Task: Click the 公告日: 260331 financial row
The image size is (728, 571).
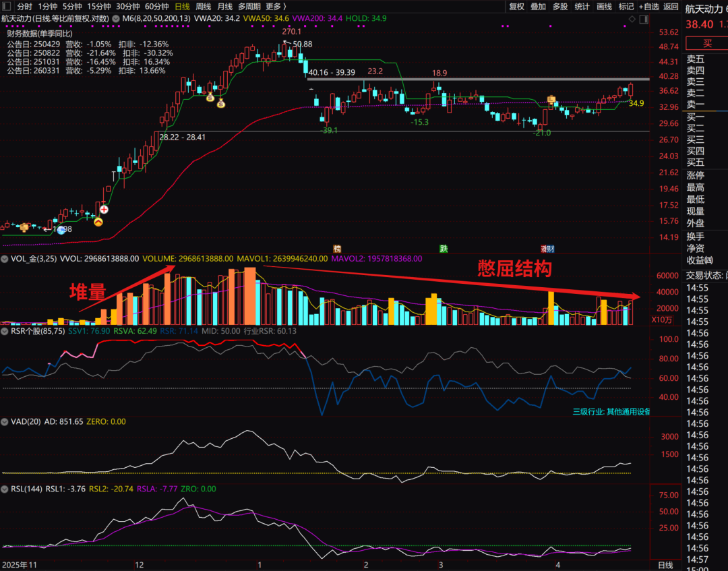Action: coord(86,71)
